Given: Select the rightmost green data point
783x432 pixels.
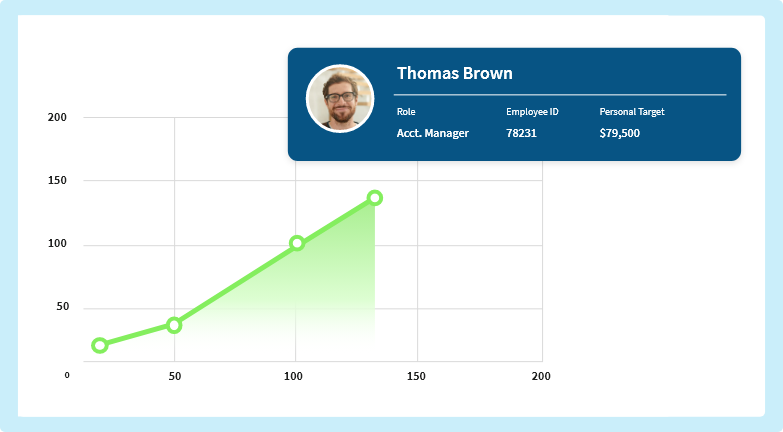Looking at the screenshot, I should (375, 198).
